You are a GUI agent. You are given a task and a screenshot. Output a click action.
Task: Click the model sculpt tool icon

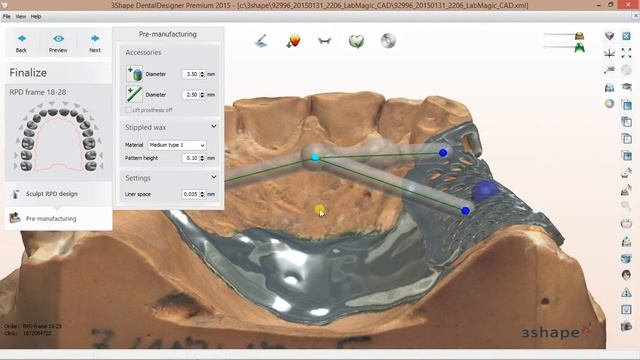tap(626, 190)
